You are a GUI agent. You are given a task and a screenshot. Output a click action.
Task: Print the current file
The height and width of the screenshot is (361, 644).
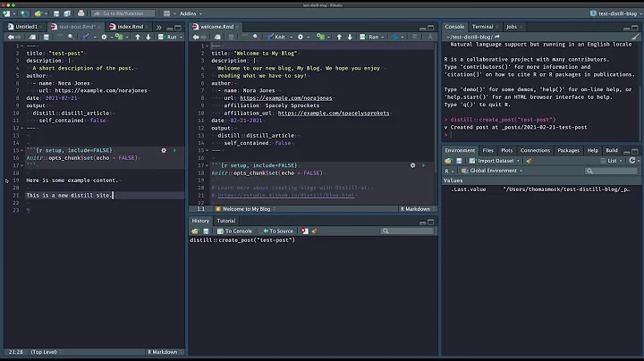click(80, 13)
